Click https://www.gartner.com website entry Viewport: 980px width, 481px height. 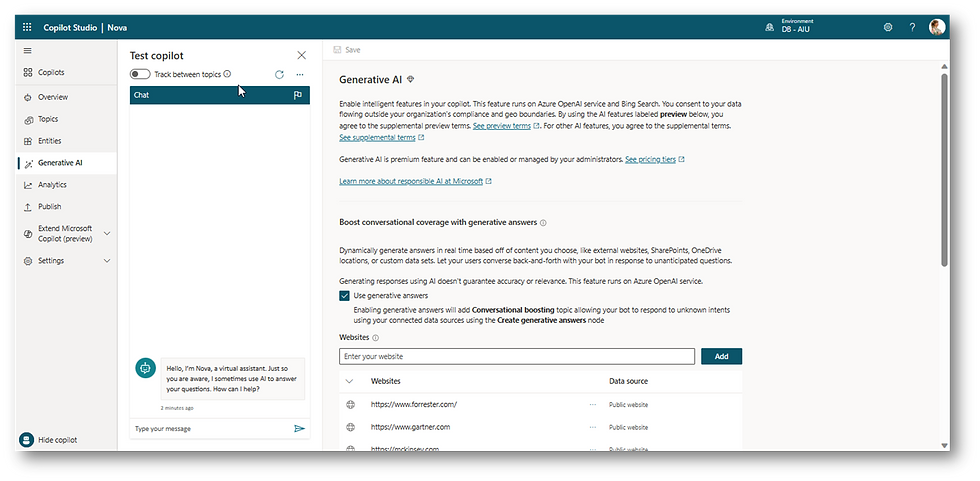point(411,427)
